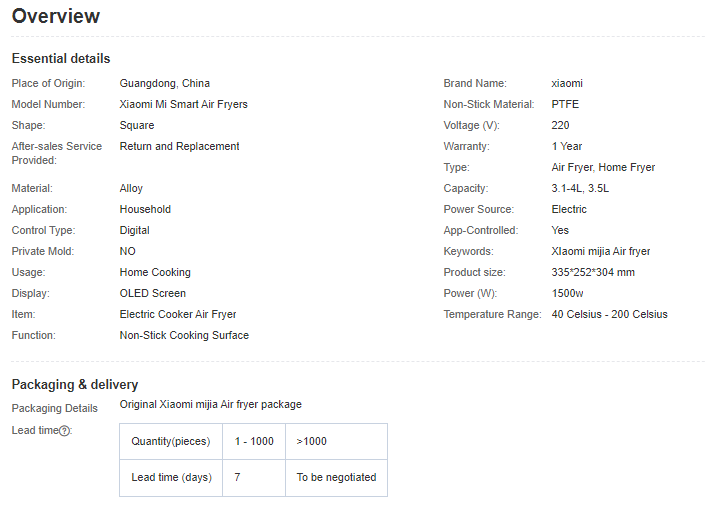Select the Xiaomi Mi Smart Air Fryers text
This screenshot has height=505, width=706.
tap(184, 104)
